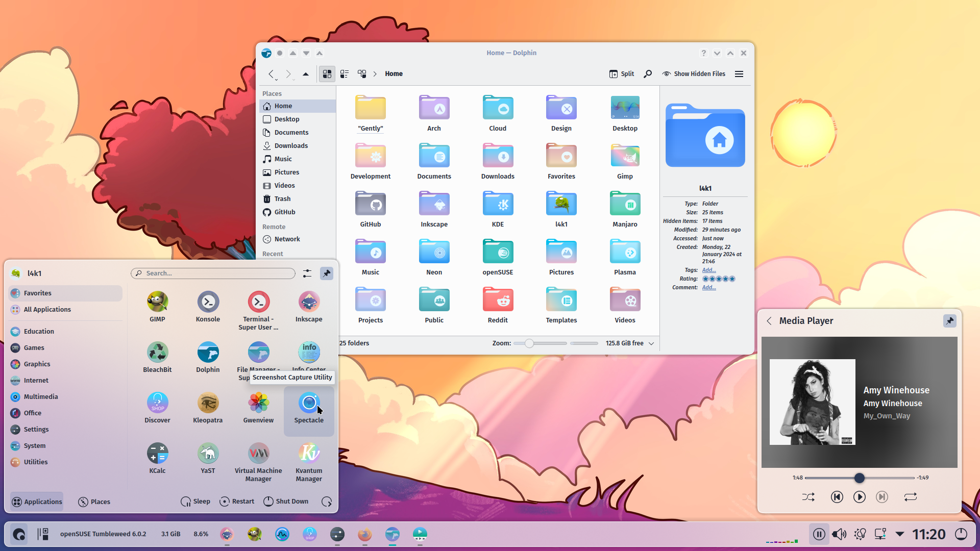Launch Inkscape from the application menu

pyautogui.click(x=309, y=307)
